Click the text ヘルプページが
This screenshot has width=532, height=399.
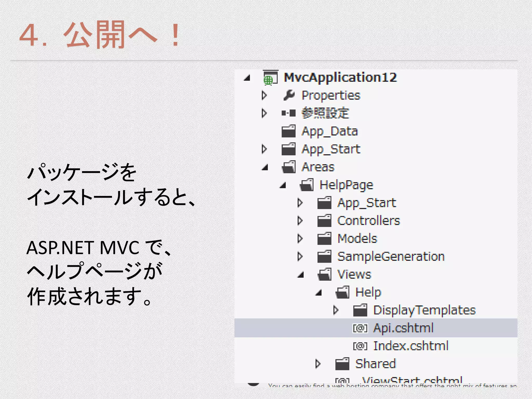pos(95,271)
